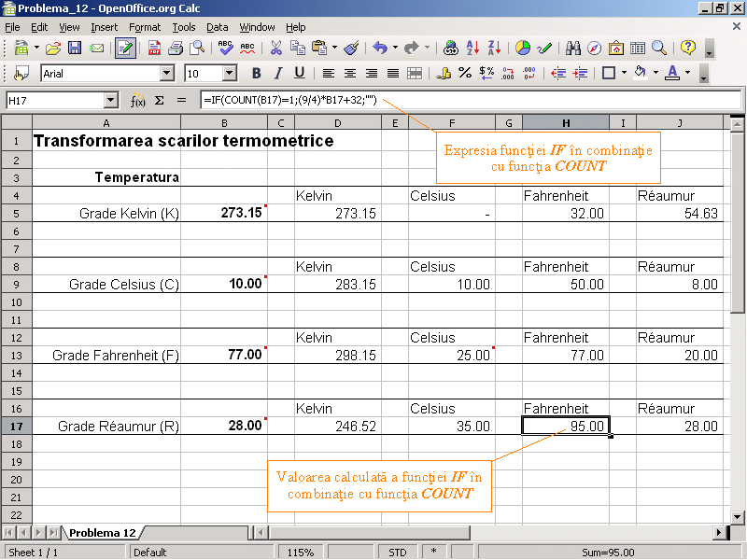The width and height of the screenshot is (747, 560).
Task: Click formula input line with IF formula
Action: tap(470, 101)
